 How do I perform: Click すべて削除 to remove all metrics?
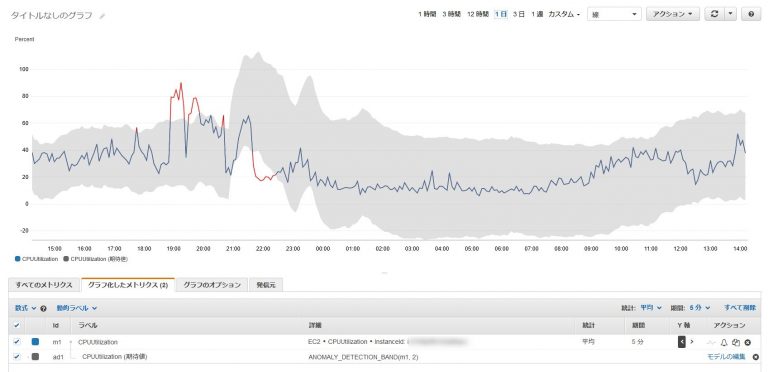(x=740, y=308)
